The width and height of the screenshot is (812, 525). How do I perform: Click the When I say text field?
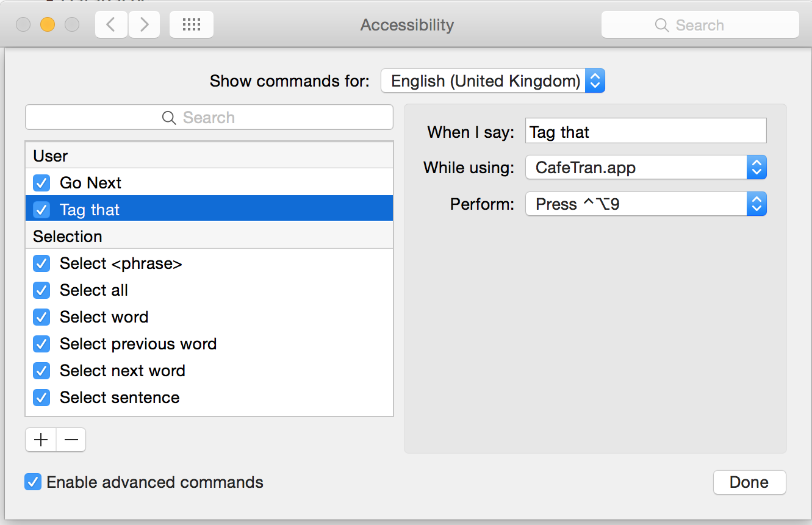(x=645, y=131)
